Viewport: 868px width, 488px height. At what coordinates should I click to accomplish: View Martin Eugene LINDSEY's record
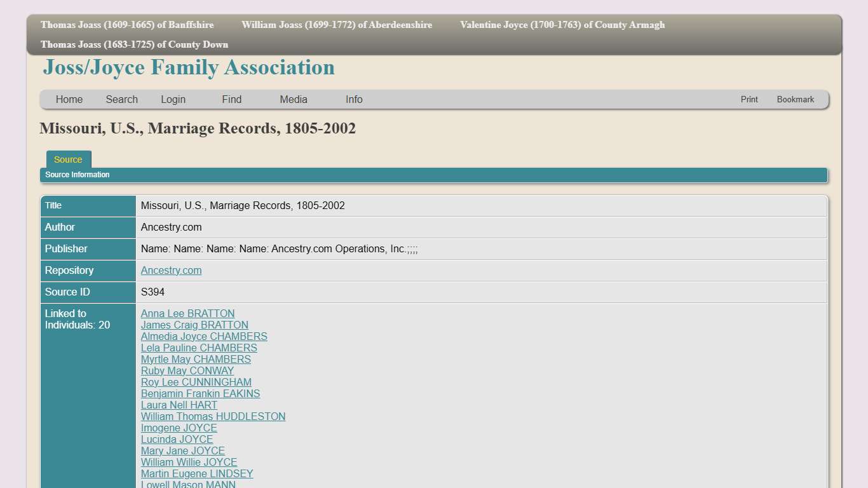click(196, 473)
